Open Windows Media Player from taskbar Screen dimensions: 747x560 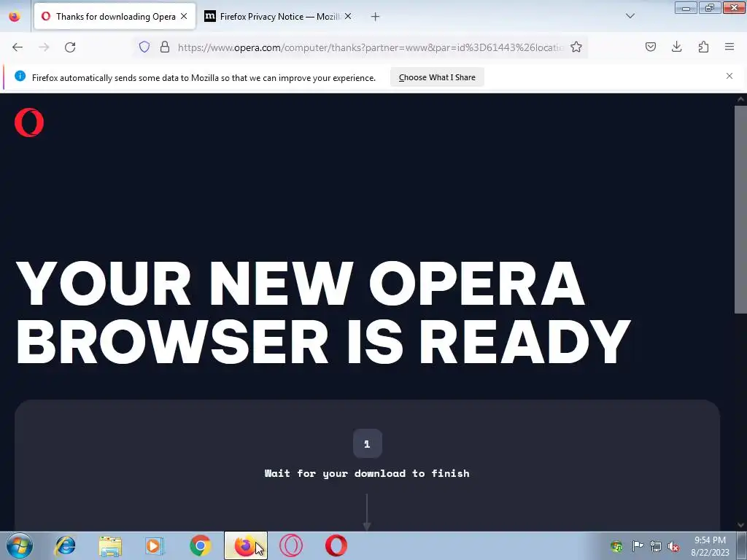[x=155, y=545]
